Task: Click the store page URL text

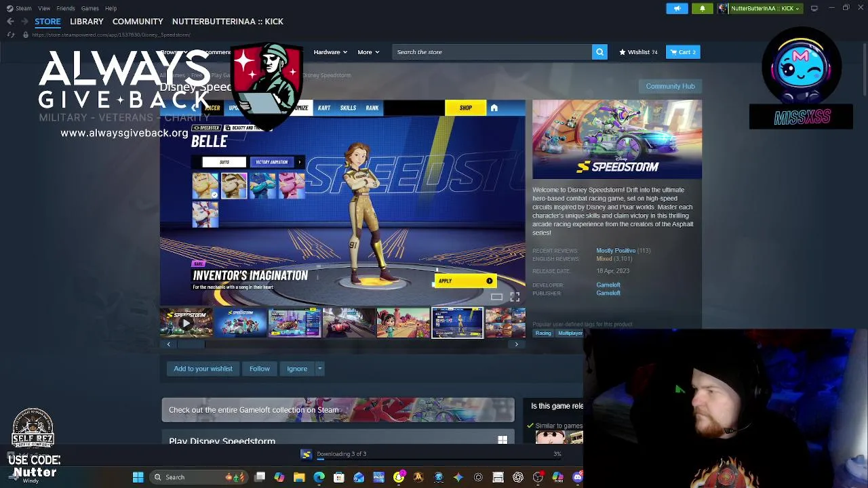Action: coord(111,35)
